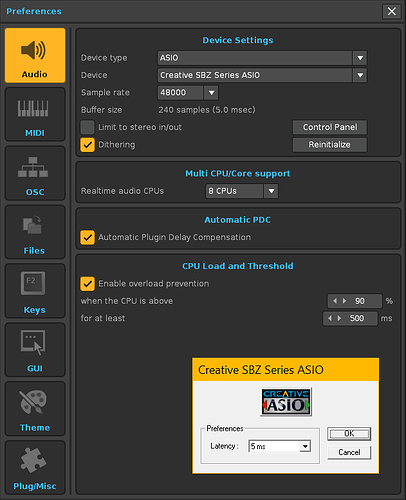Click the CPU threshold value 90
The width and height of the screenshot is (406, 500).
pyautogui.click(x=360, y=301)
